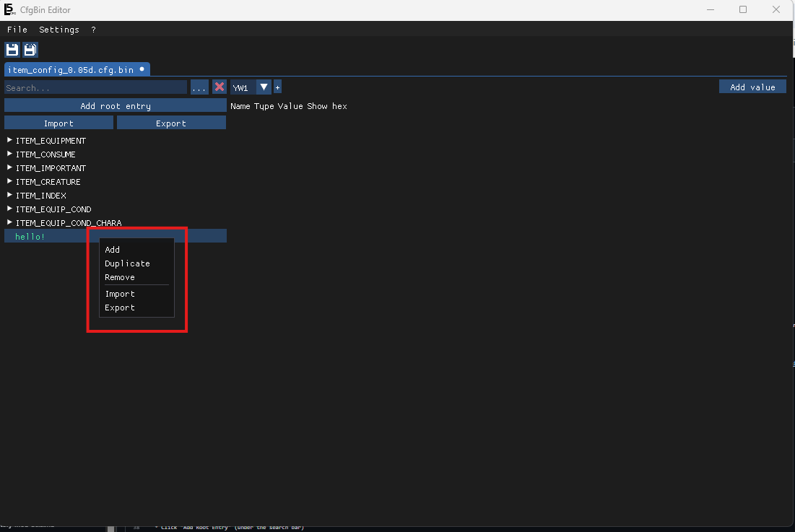The height and width of the screenshot is (532, 795).
Task: Click the unsaved changes dot on the file tab
Action: 143,69
